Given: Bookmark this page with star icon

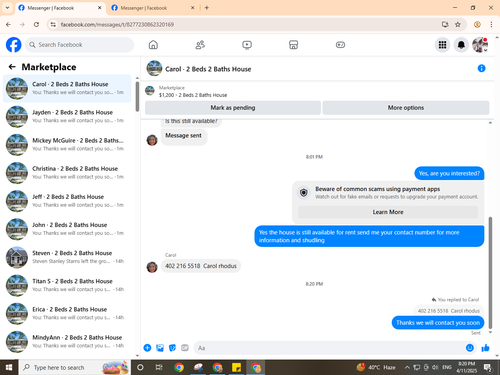Looking at the screenshot, I should pos(458,24).
